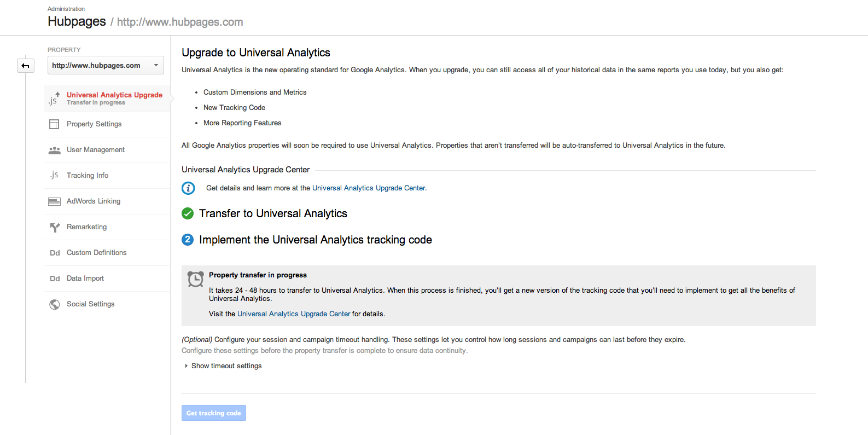Click the blue info circle icon
The image size is (868, 435).
188,188
